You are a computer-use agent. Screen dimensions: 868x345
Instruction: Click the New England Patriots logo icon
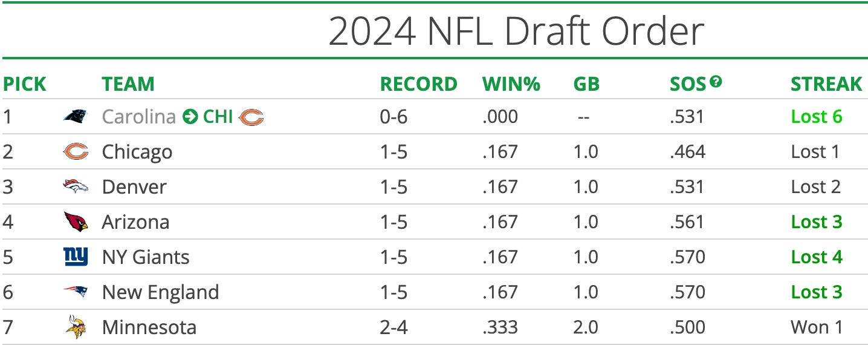click(x=76, y=292)
